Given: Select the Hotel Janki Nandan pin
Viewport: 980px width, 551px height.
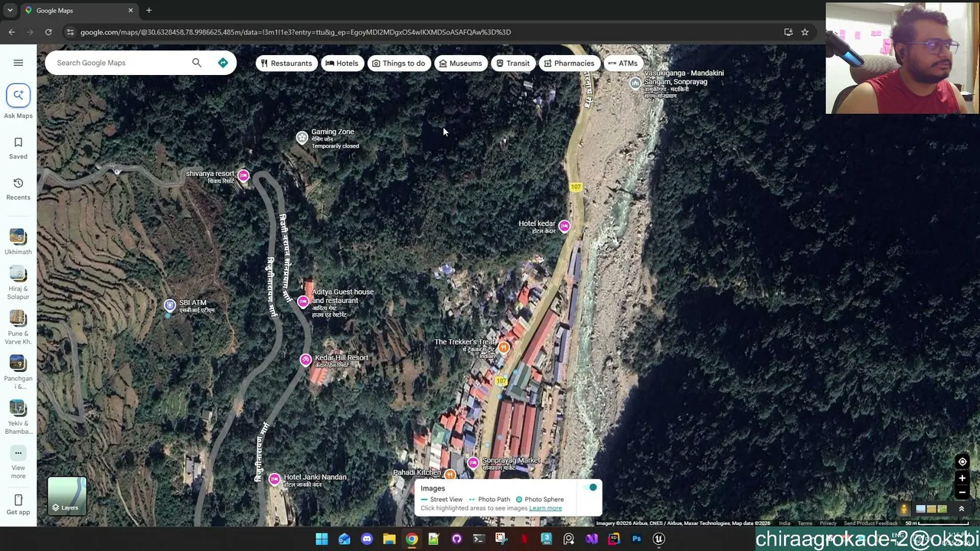Looking at the screenshot, I should 274,479.
